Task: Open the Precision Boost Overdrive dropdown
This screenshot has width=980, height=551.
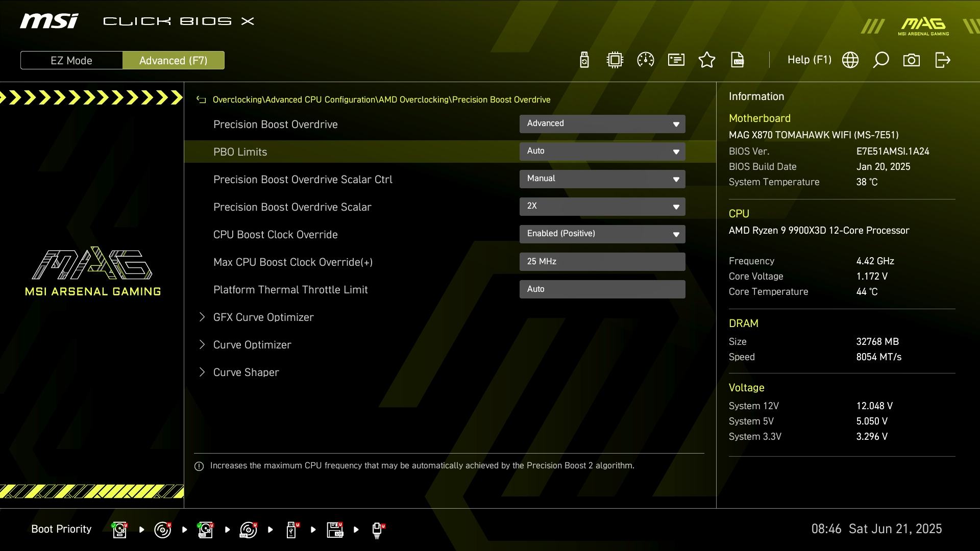Action: [602, 124]
